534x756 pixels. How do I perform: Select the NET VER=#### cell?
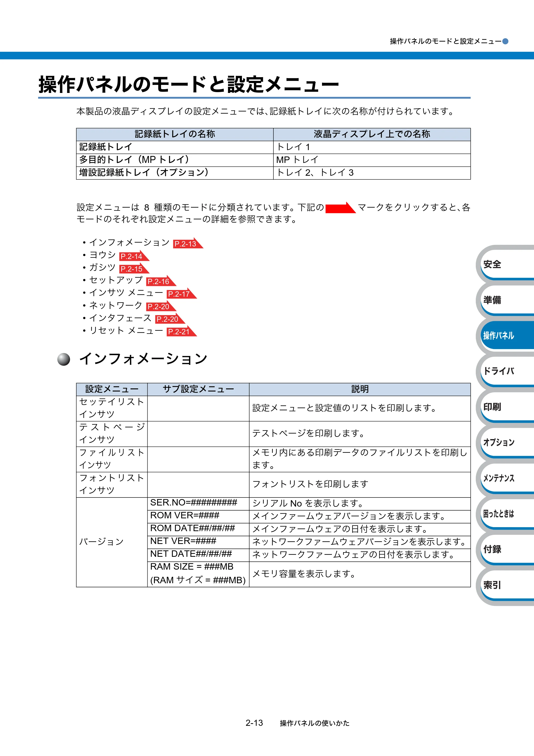[198, 542]
